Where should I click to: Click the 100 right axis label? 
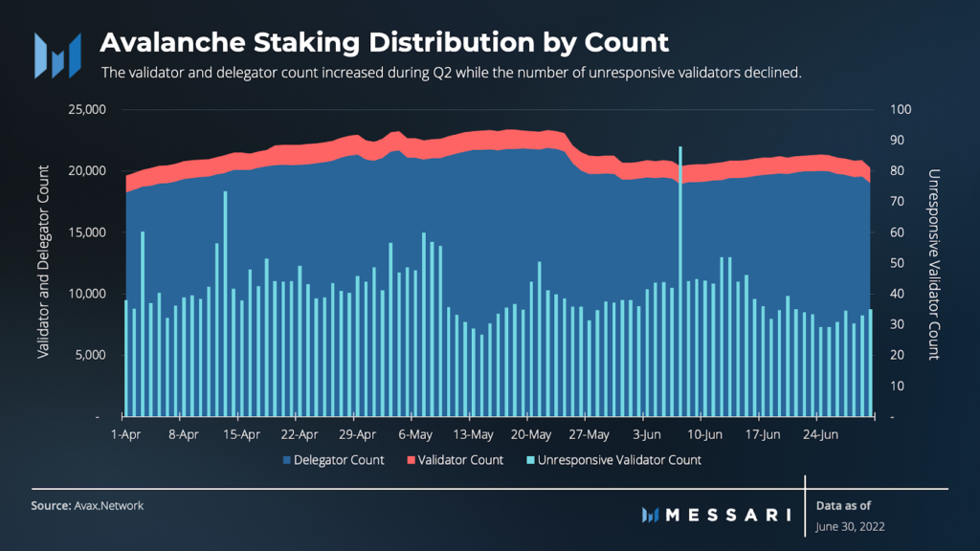pyautogui.click(x=901, y=110)
